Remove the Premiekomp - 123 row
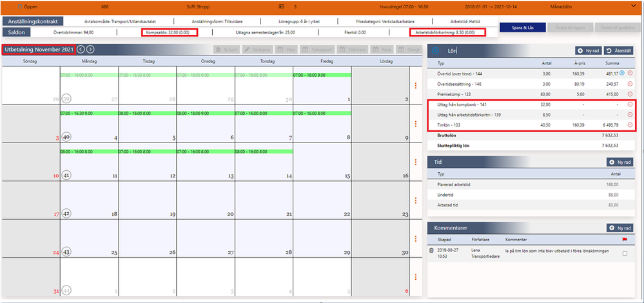The image size is (644, 303). (x=630, y=94)
